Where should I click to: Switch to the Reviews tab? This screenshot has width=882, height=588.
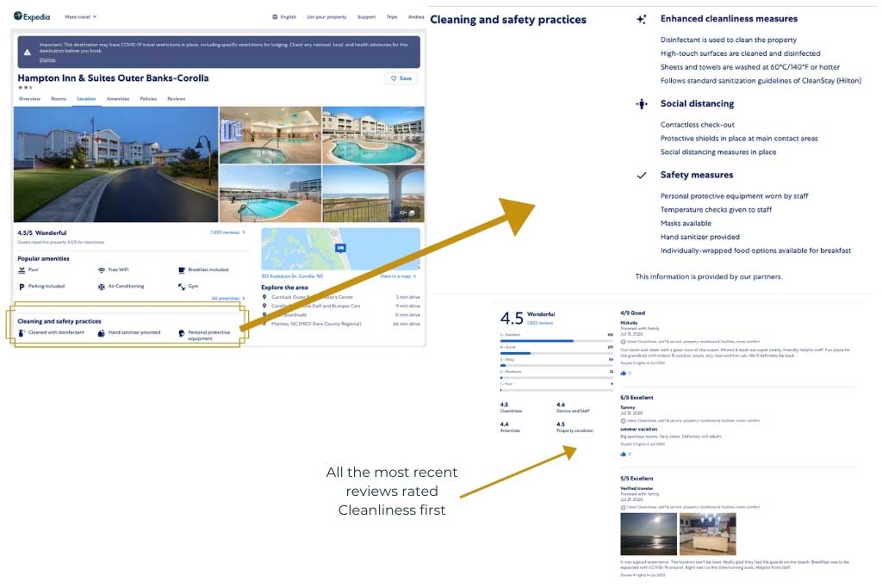tap(176, 98)
